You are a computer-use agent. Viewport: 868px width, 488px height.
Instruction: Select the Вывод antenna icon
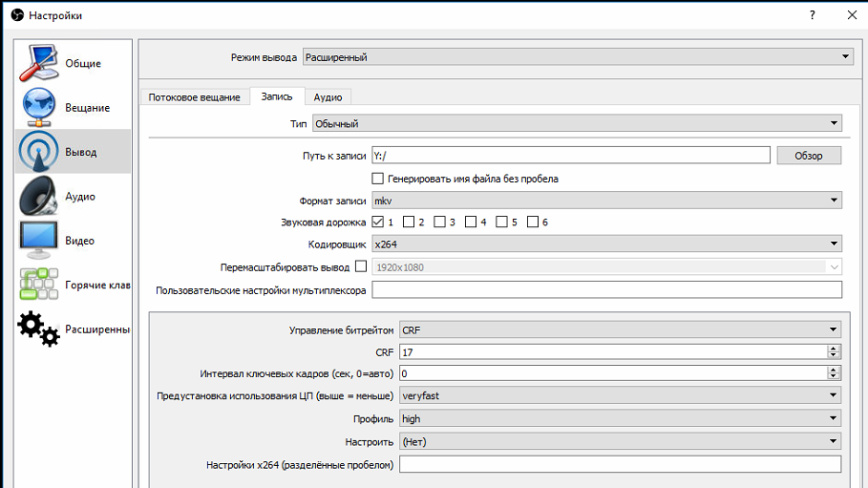tap(39, 151)
